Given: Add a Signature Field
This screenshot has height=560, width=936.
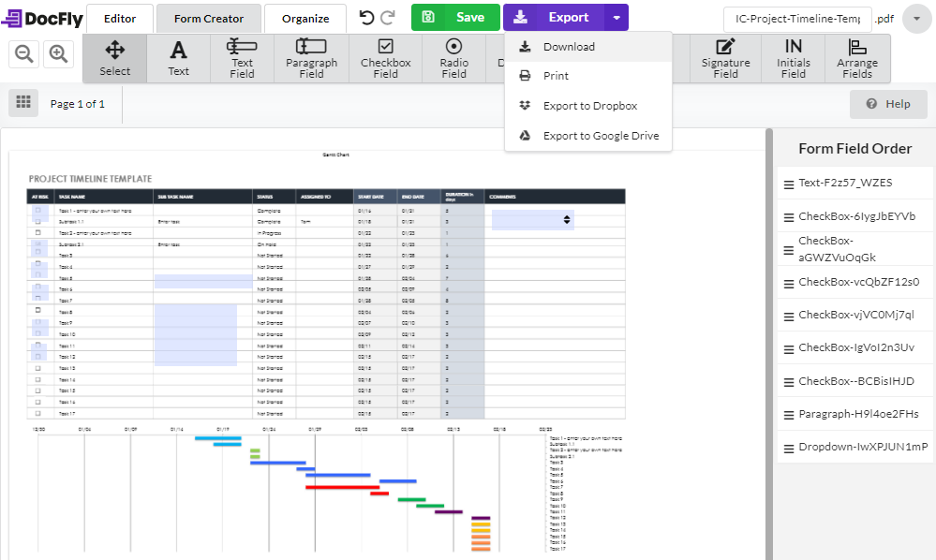Looking at the screenshot, I should pos(725,58).
